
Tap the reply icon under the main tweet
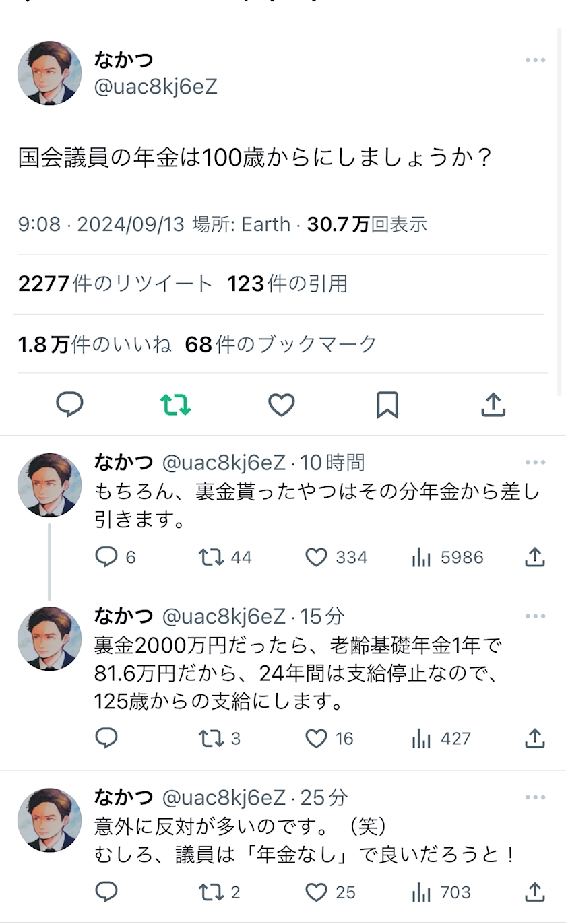pyautogui.click(x=69, y=405)
